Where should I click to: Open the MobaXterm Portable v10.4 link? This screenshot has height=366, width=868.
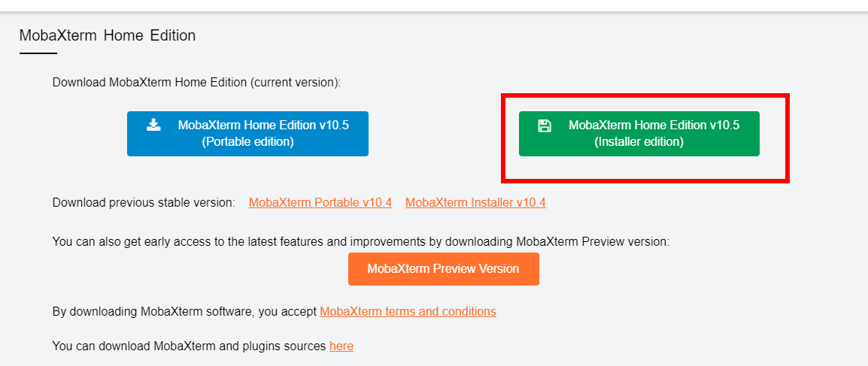[320, 202]
